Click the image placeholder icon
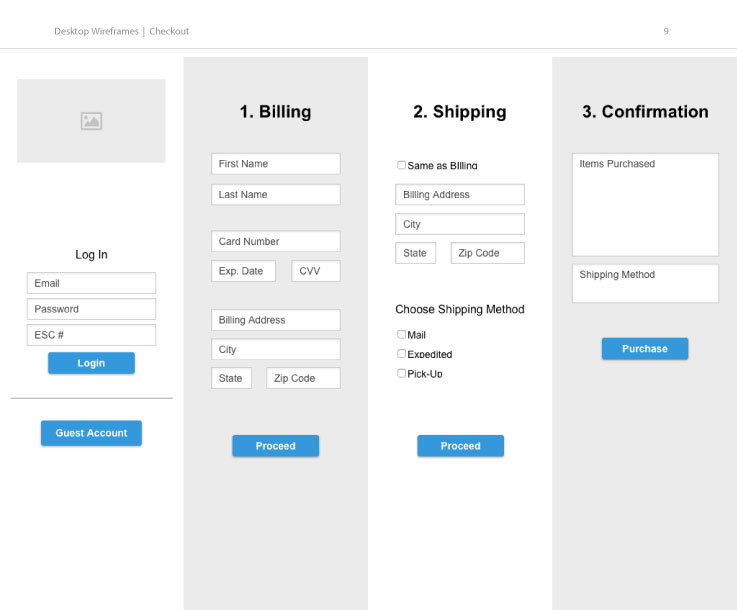 click(91, 121)
